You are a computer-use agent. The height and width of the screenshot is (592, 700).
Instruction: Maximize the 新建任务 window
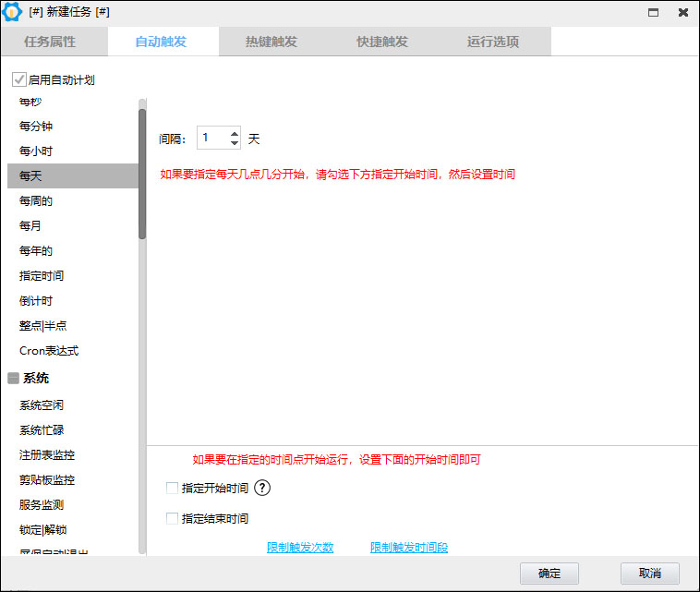(653, 13)
